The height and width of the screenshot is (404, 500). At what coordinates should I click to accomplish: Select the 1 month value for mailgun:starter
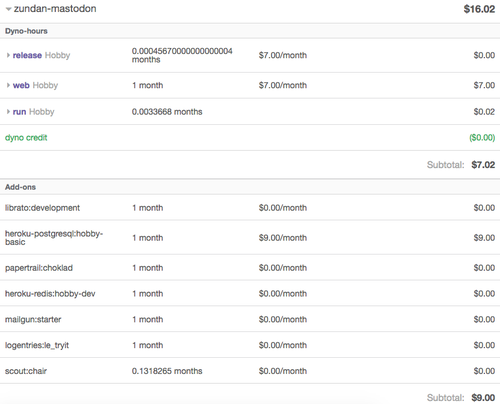[148, 319]
